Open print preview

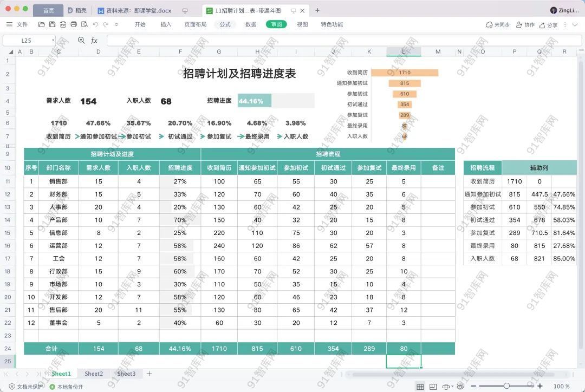point(84,24)
